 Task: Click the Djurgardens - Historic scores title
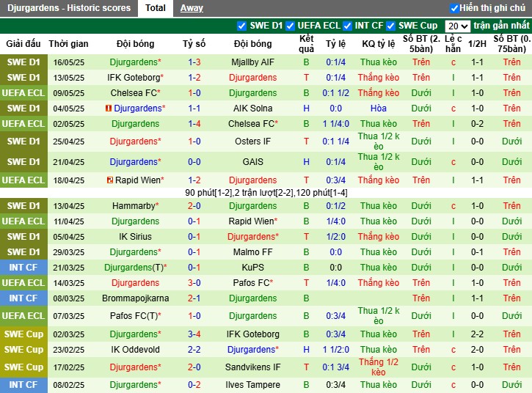(x=69, y=8)
